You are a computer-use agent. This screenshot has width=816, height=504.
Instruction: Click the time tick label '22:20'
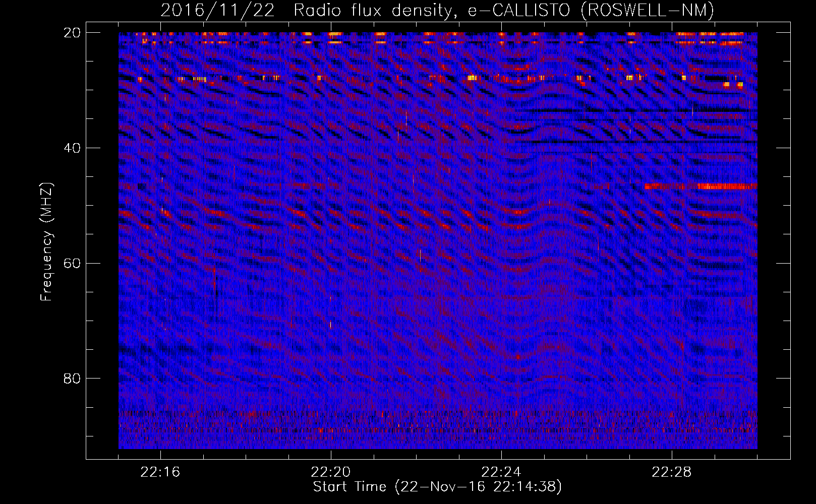(331, 472)
